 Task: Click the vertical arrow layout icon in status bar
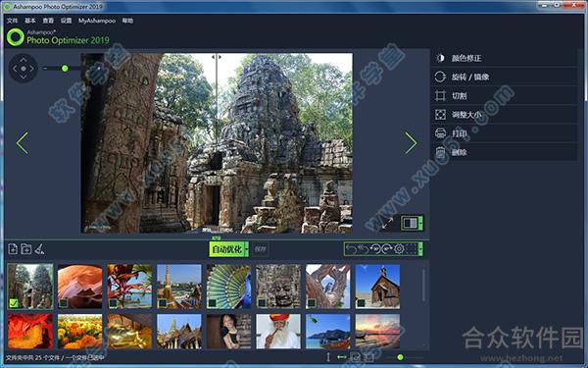328,357
